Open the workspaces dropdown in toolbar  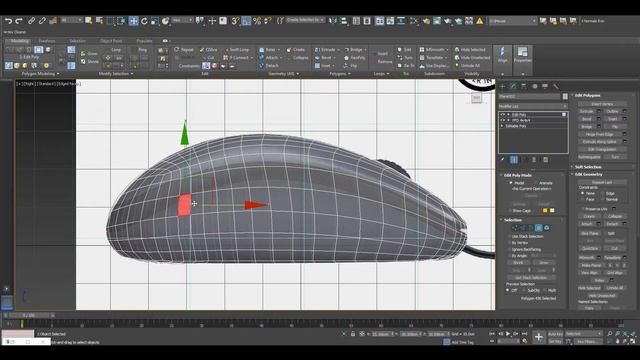point(513,20)
